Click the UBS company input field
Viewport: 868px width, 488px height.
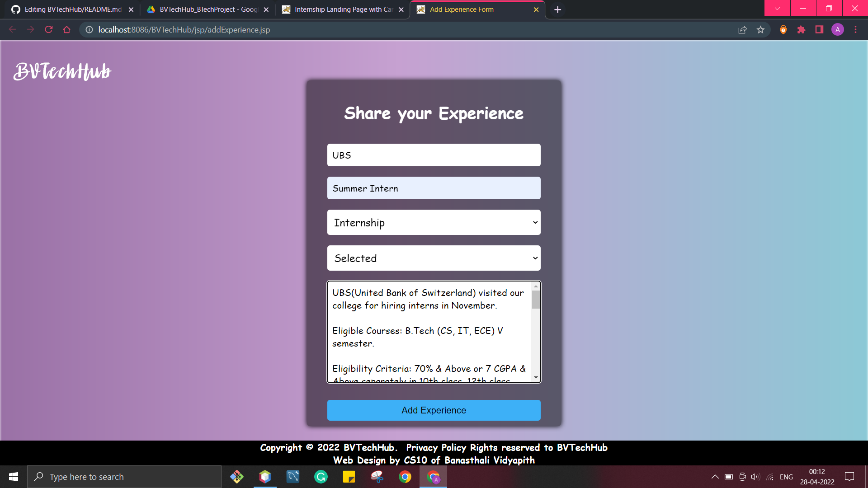click(x=434, y=155)
